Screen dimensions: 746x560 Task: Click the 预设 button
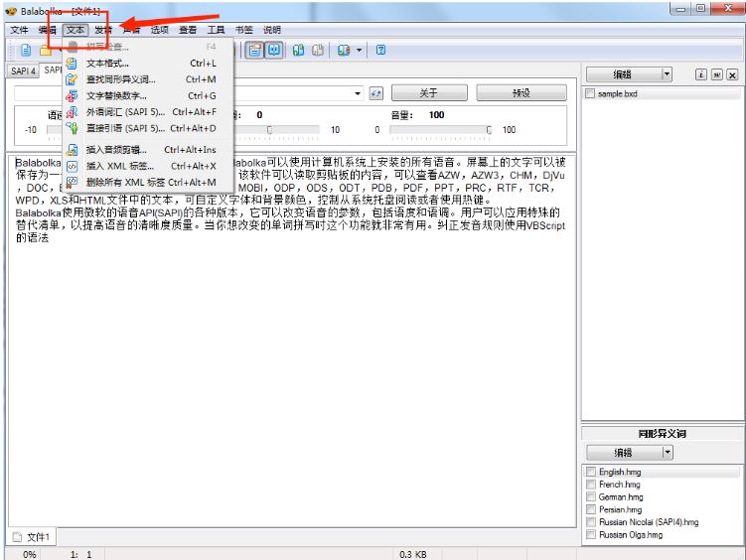[522, 93]
